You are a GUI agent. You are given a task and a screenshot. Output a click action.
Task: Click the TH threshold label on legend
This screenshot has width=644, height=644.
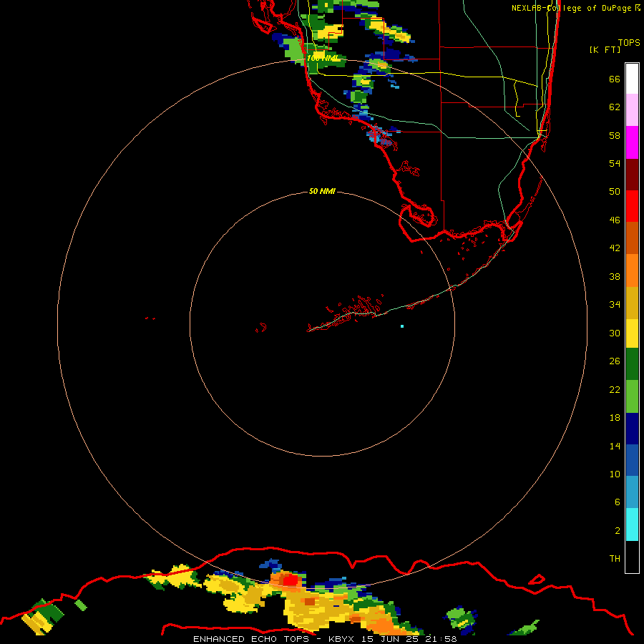point(615,559)
